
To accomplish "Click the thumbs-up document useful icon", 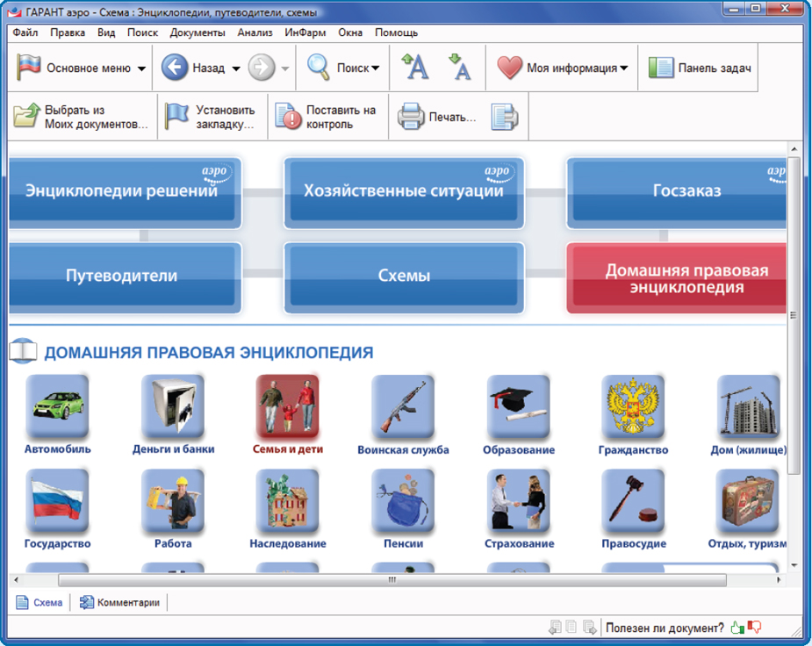I will coord(737,628).
